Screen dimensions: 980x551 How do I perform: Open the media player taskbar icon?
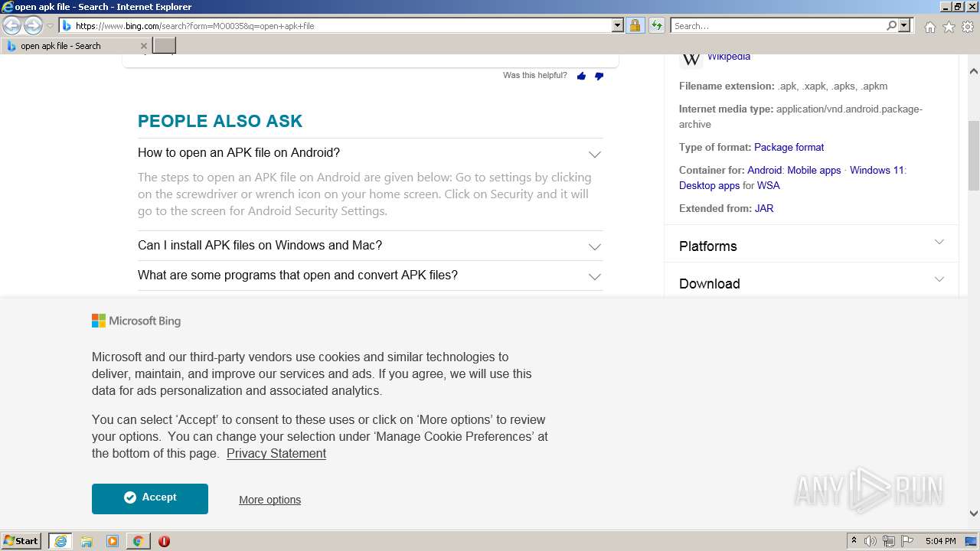pos(113,541)
